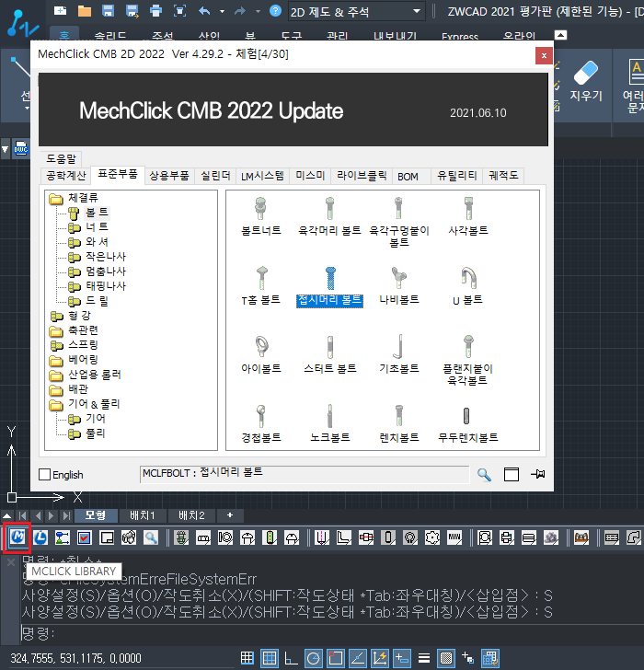Image resolution: width=644 pixels, height=670 pixels.
Task: Choose the 육각구멍붙이 볼트 part
Action: 399,222
